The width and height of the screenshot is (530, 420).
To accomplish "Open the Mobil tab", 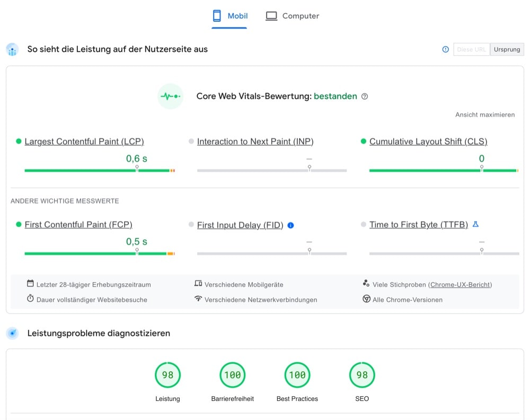I will pyautogui.click(x=230, y=16).
